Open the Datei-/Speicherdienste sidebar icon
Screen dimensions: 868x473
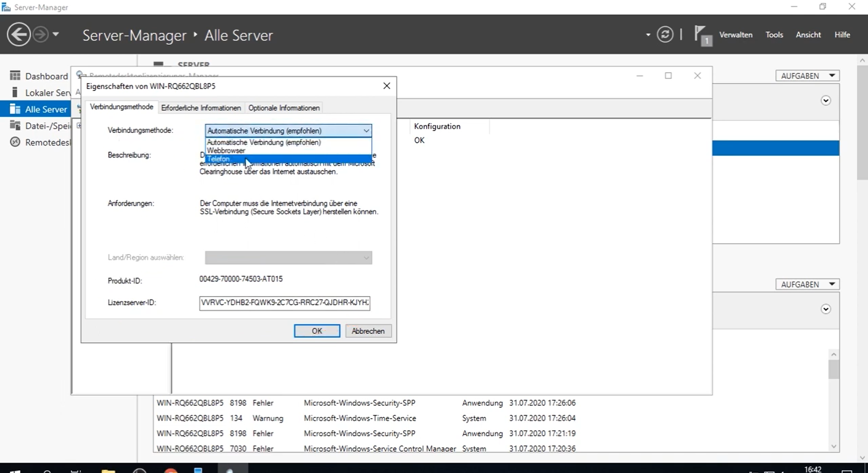pos(15,126)
